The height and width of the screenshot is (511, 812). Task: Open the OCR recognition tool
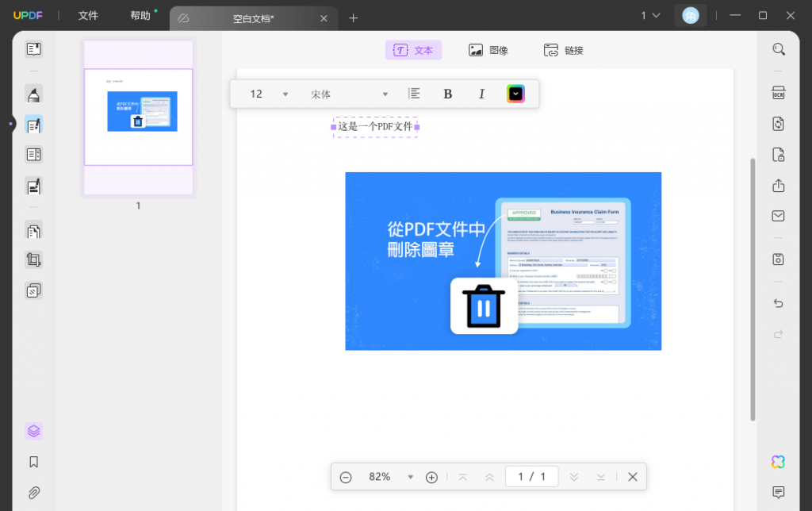click(x=779, y=94)
